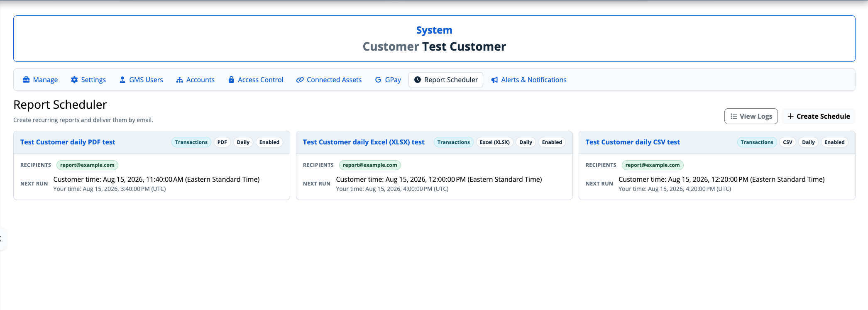Click 'Your time' 4:00:00 PM (UTC) text
The height and width of the screenshot is (310, 868).
click(x=392, y=189)
